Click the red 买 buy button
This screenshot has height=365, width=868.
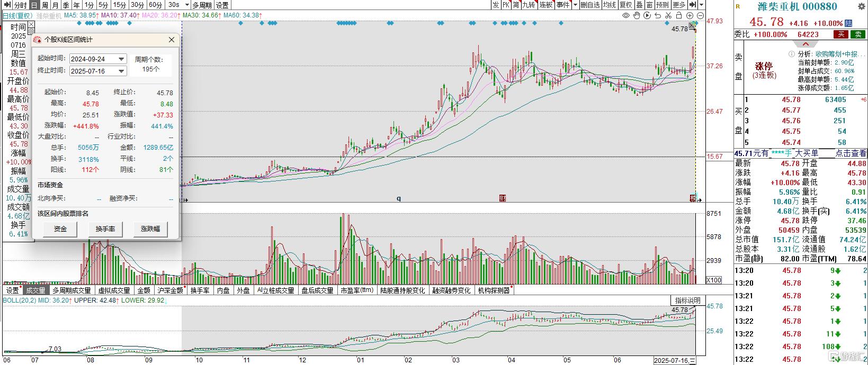pos(840,34)
